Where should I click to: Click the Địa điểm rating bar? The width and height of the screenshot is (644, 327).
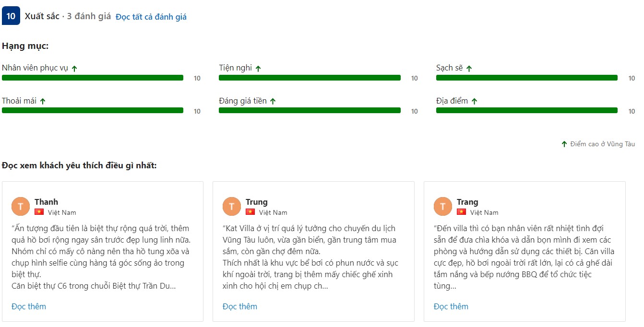click(526, 110)
